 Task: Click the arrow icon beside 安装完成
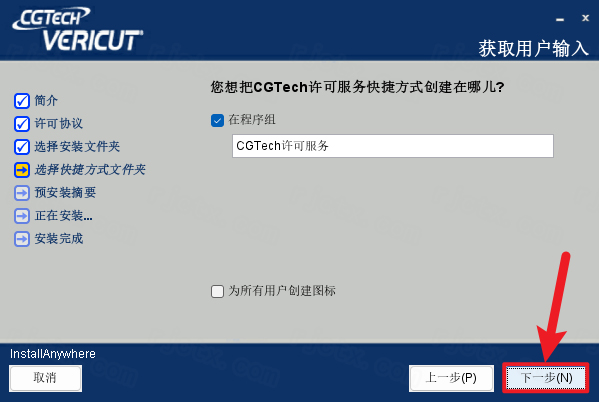click(x=22, y=239)
